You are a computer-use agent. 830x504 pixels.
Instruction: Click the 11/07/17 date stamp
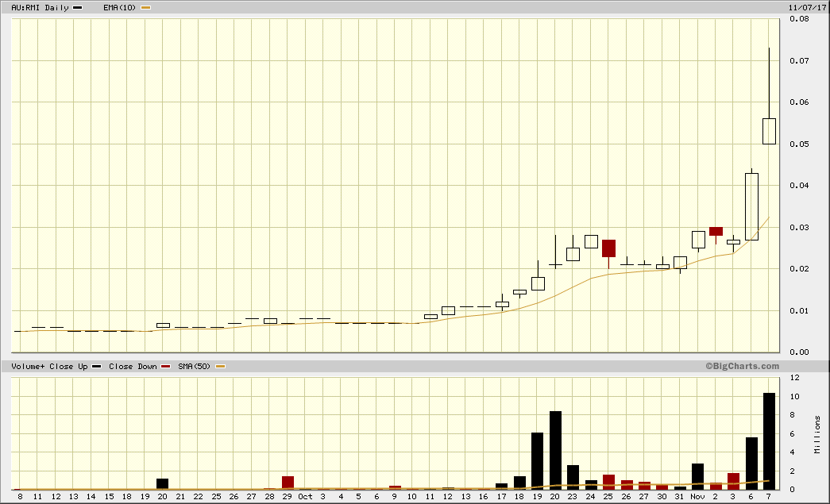[x=807, y=7]
